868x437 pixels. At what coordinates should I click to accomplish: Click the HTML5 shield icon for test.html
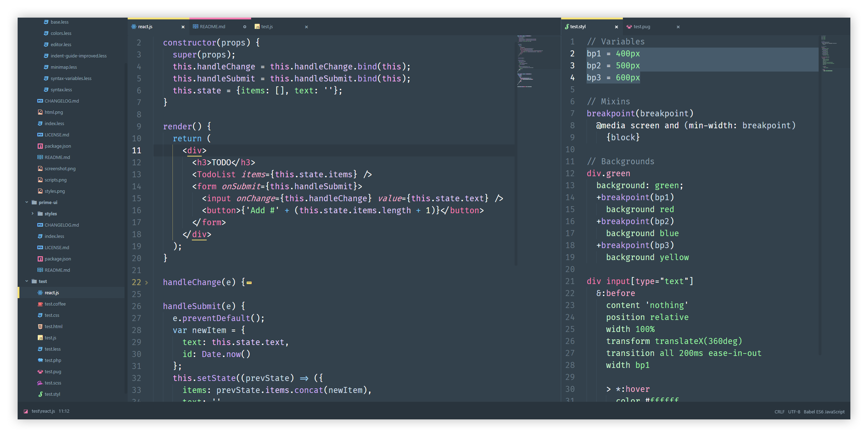(40, 326)
